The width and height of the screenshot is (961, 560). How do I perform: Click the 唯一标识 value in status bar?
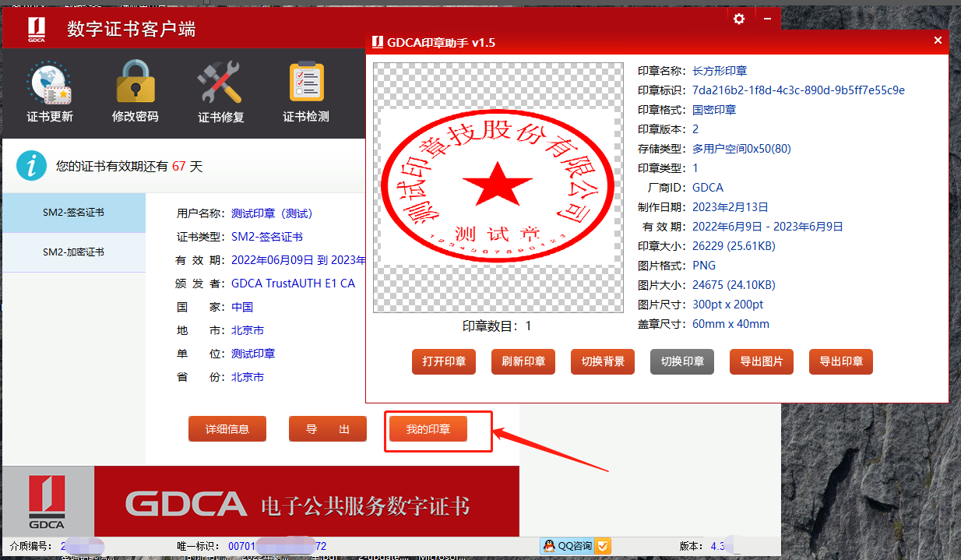(277, 547)
